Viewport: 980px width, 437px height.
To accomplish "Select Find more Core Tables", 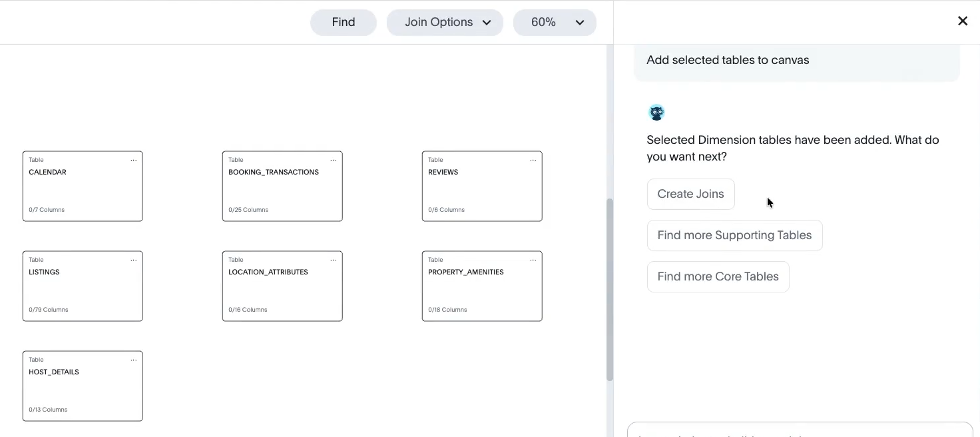I will click(718, 277).
